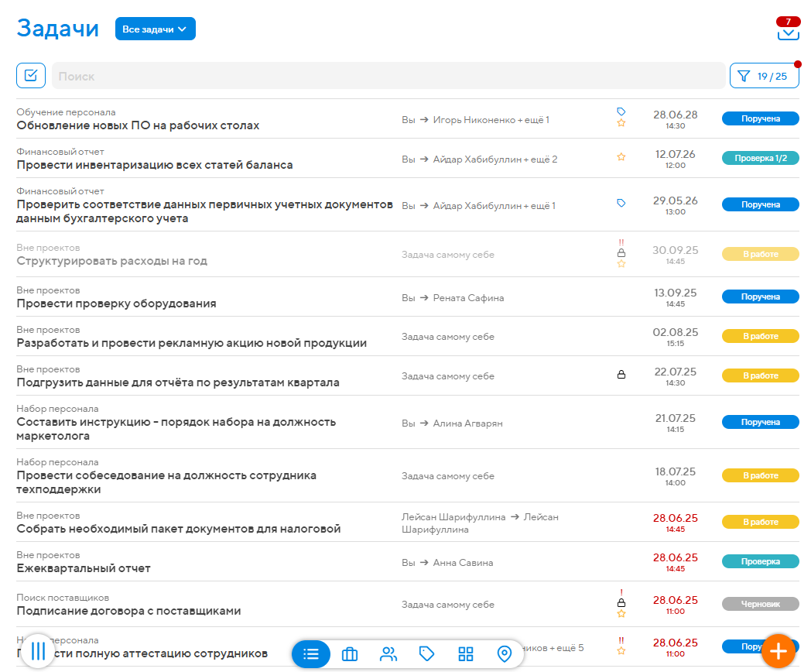Screen dimensions: 811x672
Task: Enable multi-select mode left of the search bar
Action: [32, 75]
